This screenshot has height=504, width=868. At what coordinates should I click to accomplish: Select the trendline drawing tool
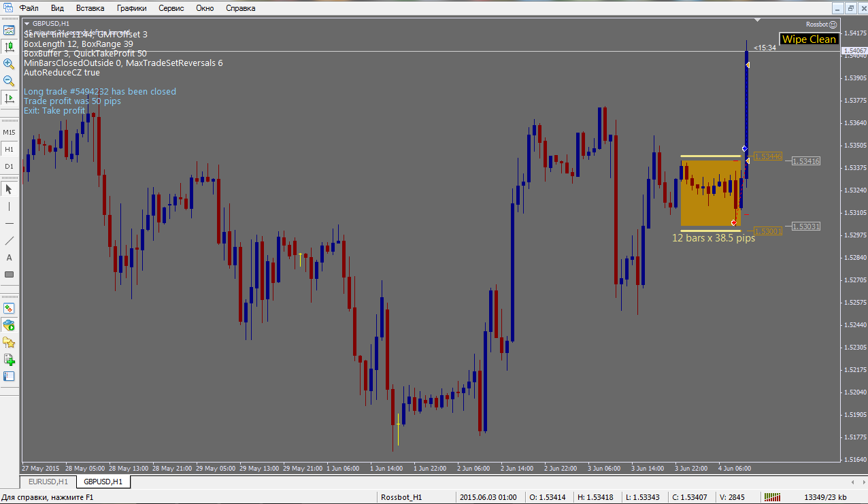coord(9,240)
